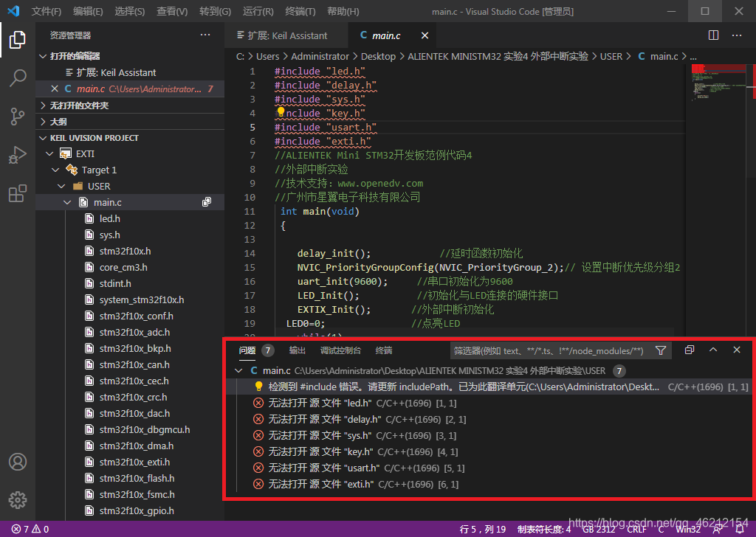Click 制表符长度: 4 in status bar
Image resolution: width=756 pixels, height=537 pixels.
[x=544, y=529]
